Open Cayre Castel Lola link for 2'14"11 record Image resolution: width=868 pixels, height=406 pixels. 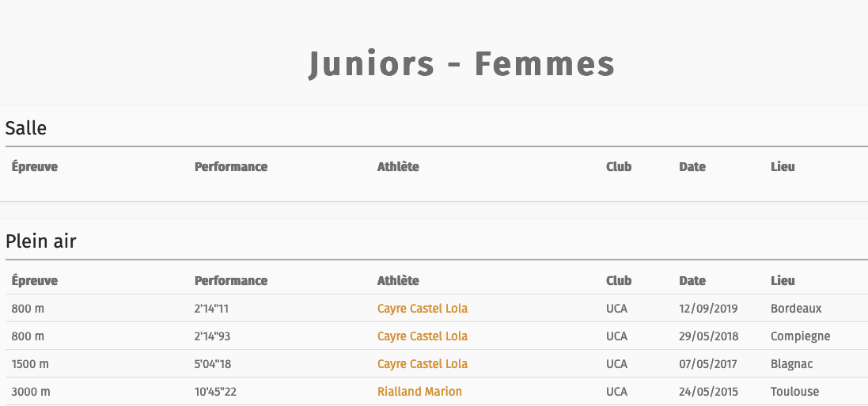coord(423,309)
